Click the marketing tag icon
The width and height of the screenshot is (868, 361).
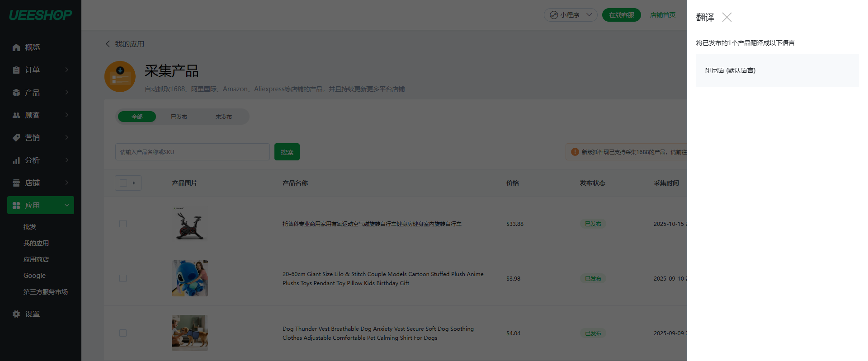pyautogui.click(x=16, y=138)
